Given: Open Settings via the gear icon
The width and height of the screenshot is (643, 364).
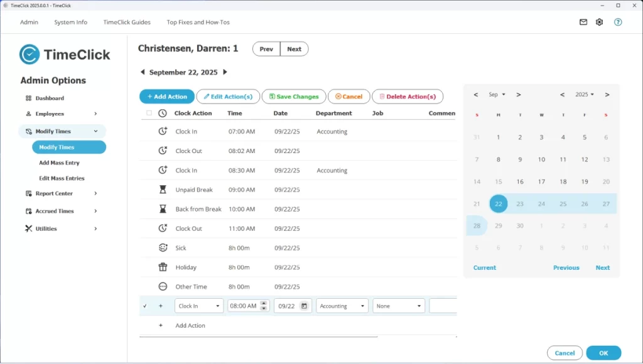Looking at the screenshot, I should click(x=599, y=21).
